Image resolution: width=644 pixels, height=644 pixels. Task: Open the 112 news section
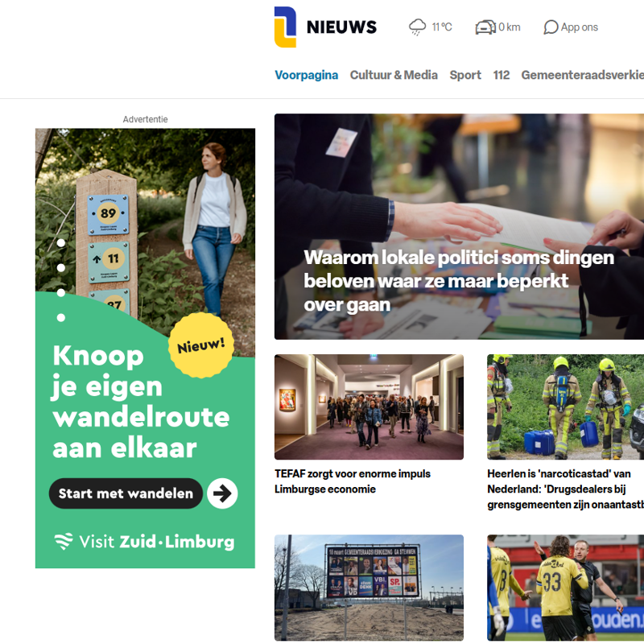click(501, 75)
